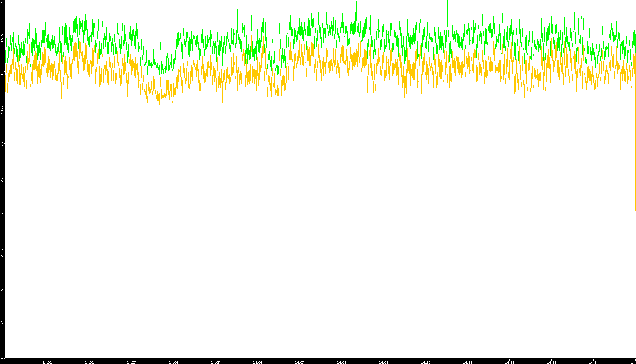Image resolution: width=636 pixels, height=364 pixels.
Task: Click the 7695 maximum value axis label
Action: click(2, 4)
